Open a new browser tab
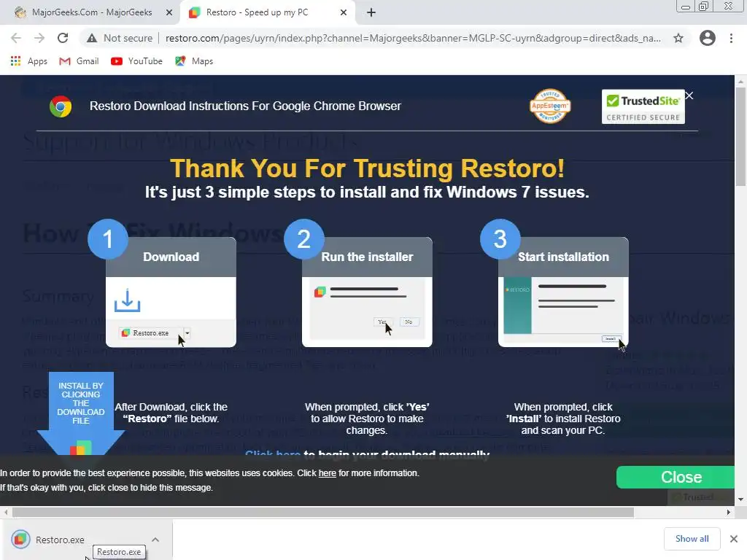The width and height of the screenshot is (747, 560). 371,13
